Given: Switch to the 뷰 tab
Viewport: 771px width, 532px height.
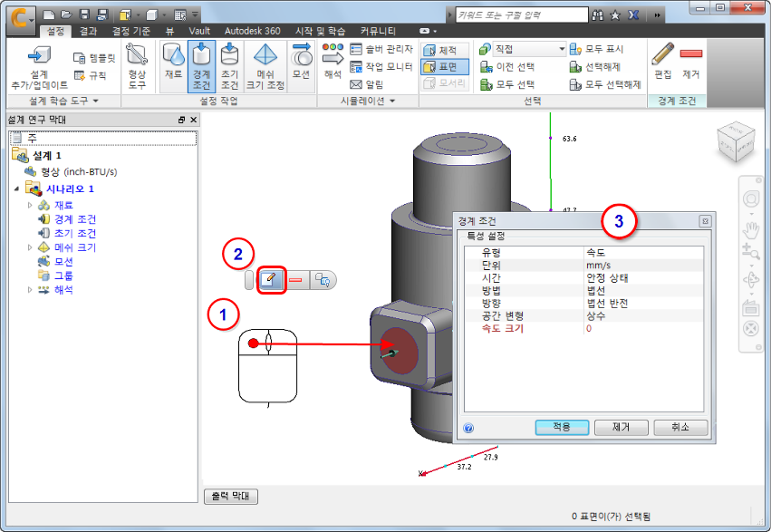Looking at the screenshot, I should coord(169,31).
